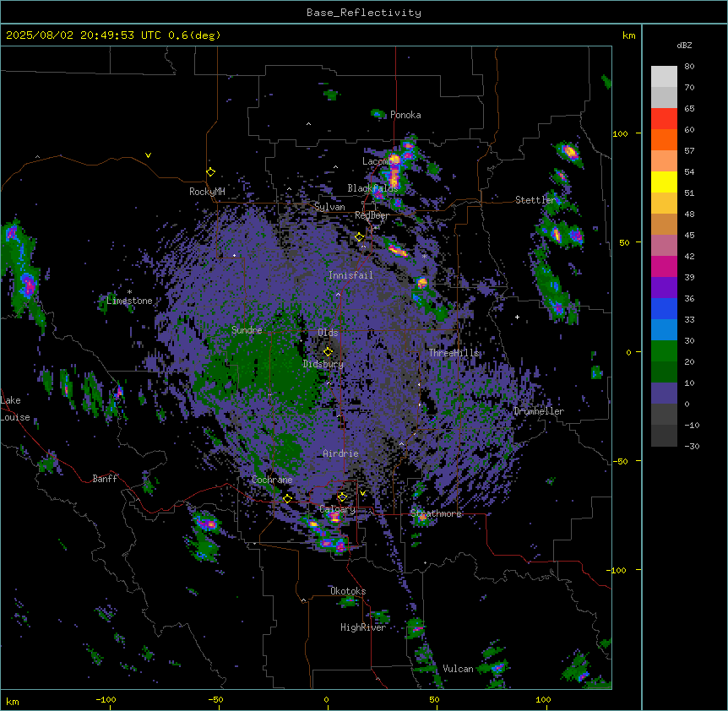Click the Drumheller label

pyautogui.click(x=539, y=411)
